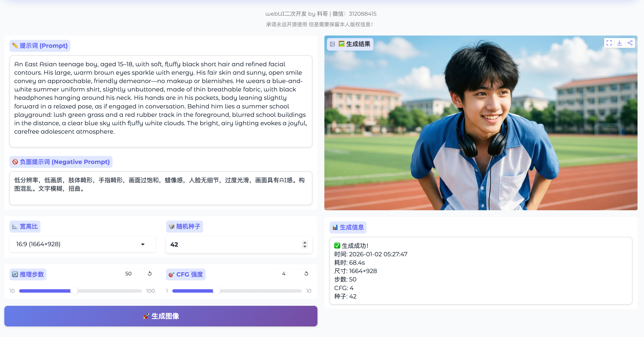Click the dropdown arrow for 16:9 (1664×928)
Viewport: 644px width, 337px height.
click(143, 244)
